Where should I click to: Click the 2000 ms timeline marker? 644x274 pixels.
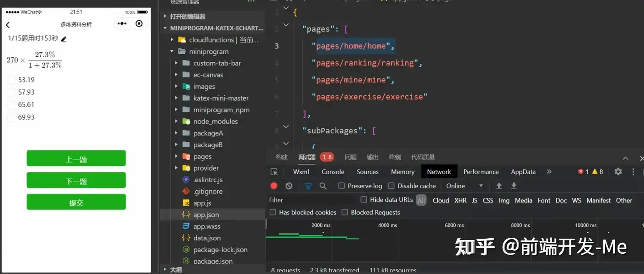click(321, 225)
